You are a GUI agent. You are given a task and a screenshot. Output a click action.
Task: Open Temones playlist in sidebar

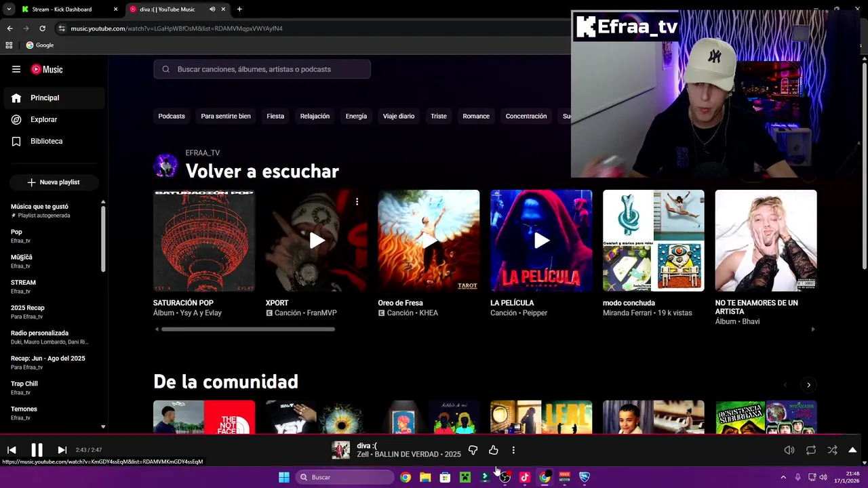click(52, 413)
